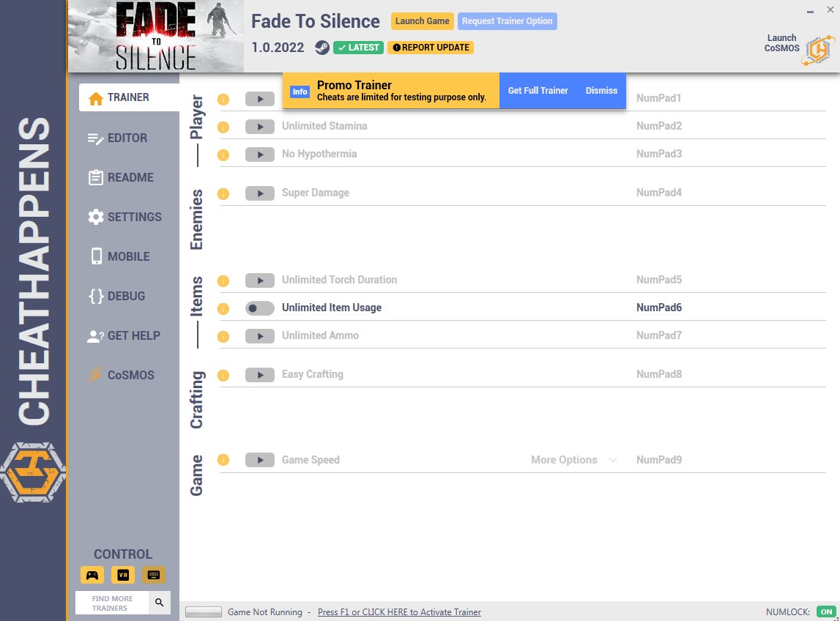Open the TRAINER tab

coord(129,97)
